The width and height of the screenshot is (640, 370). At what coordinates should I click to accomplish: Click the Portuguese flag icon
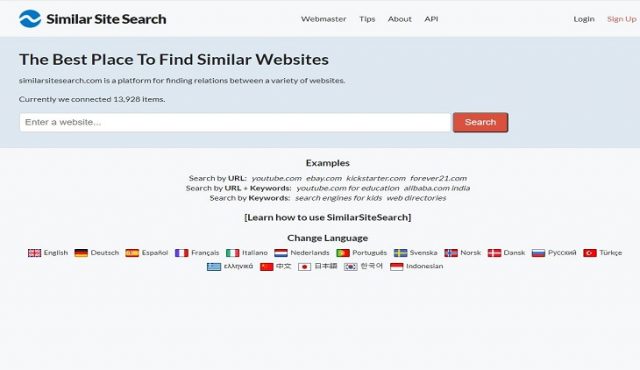tap(343, 253)
